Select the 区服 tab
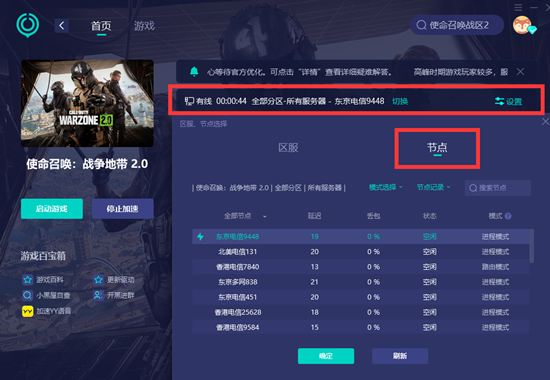The height and width of the screenshot is (380, 550). click(x=288, y=147)
